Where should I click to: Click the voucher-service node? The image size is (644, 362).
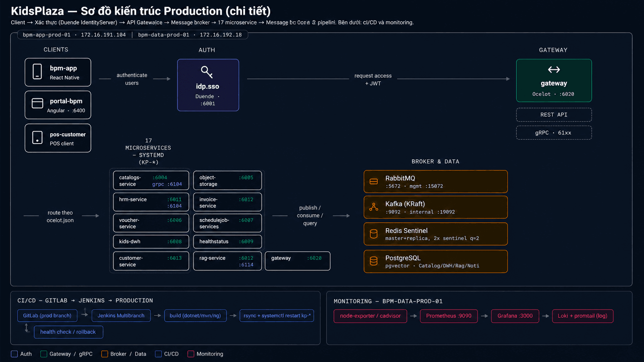[x=151, y=223]
